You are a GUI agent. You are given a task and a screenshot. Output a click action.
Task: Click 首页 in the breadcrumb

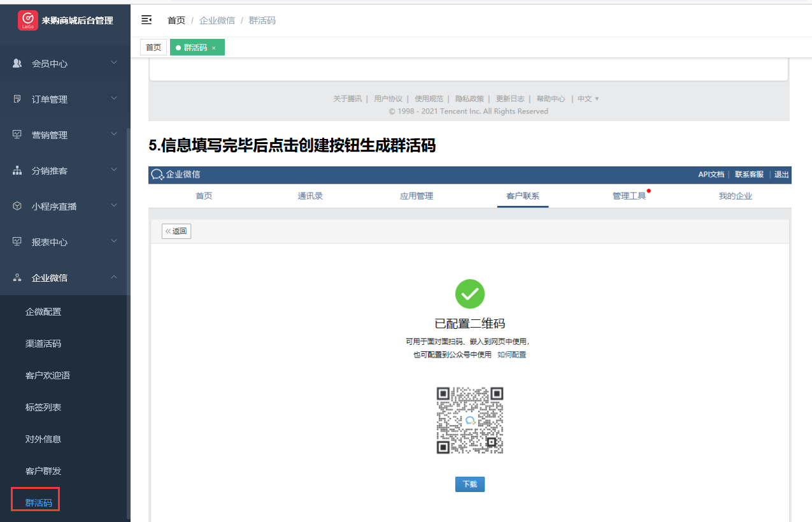(x=176, y=20)
